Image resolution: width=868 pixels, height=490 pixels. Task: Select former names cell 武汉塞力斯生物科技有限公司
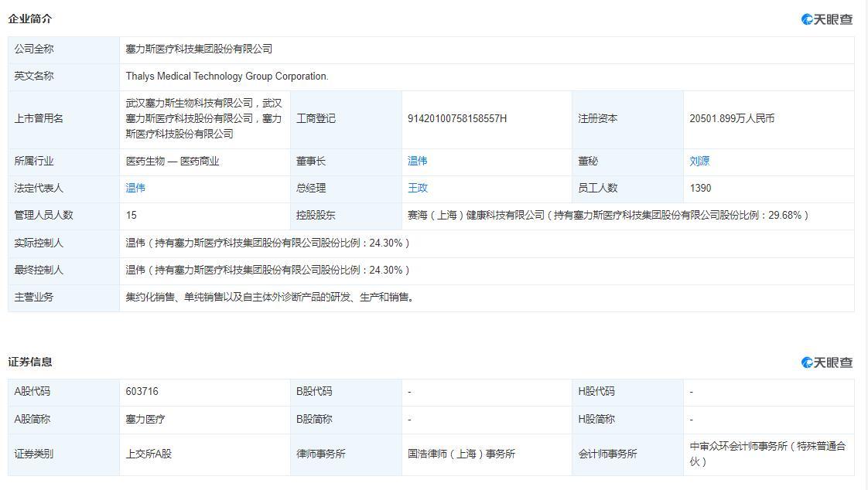click(203, 118)
